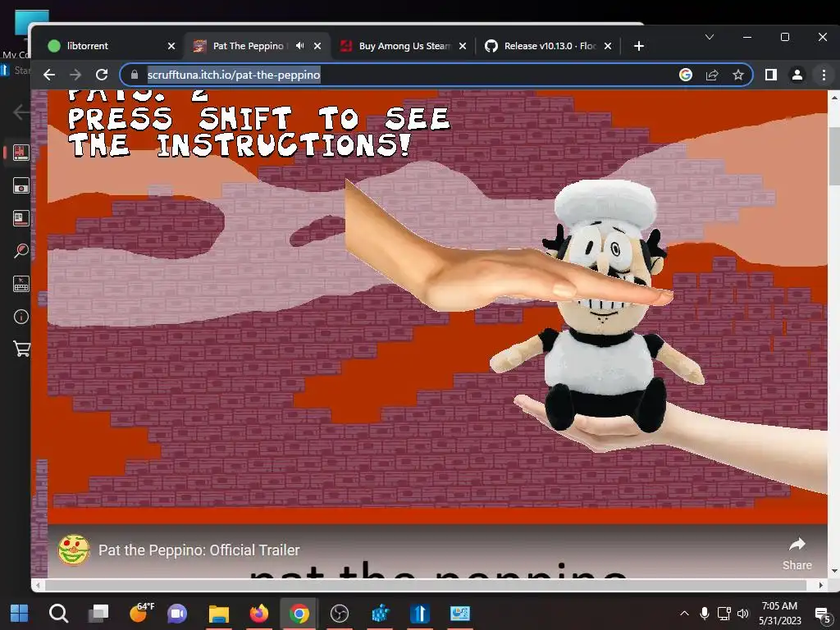Open a new tab with the plus button
Image resolution: width=840 pixels, height=630 pixels.
coord(638,46)
